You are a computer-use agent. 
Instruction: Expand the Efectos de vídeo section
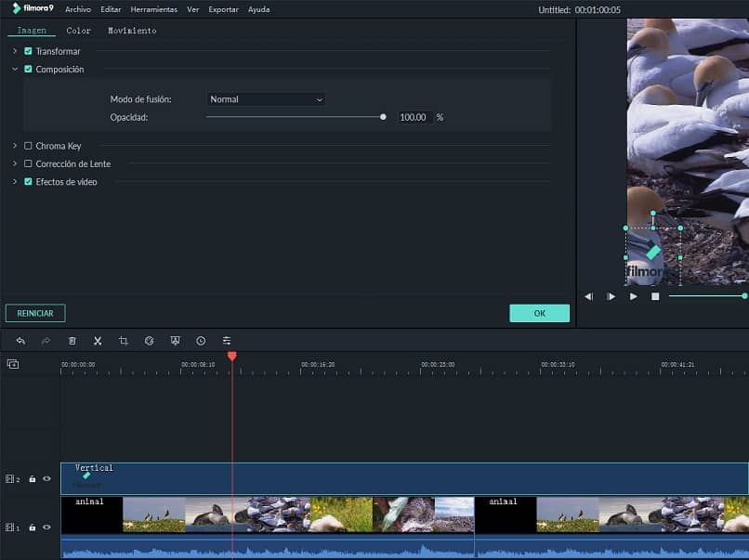pos(15,182)
